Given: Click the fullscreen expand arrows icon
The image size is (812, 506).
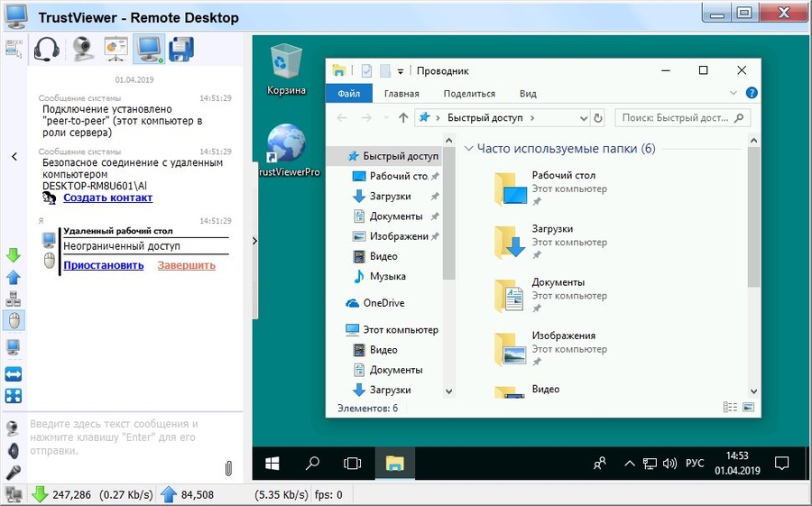Looking at the screenshot, I should pyautogui.click(x=14, y=396).
